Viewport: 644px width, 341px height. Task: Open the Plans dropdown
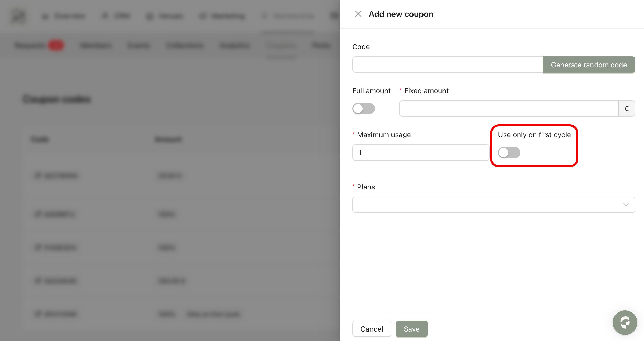[x=494, y=205]
